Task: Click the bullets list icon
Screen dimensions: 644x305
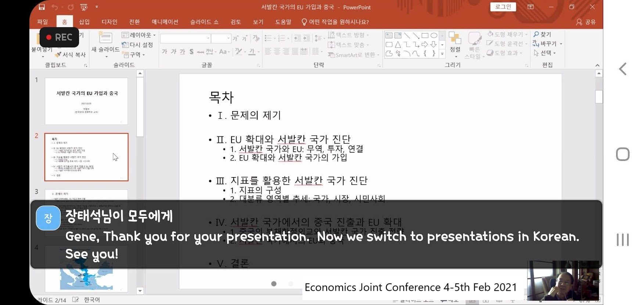Action: click(x=268, y=38)
